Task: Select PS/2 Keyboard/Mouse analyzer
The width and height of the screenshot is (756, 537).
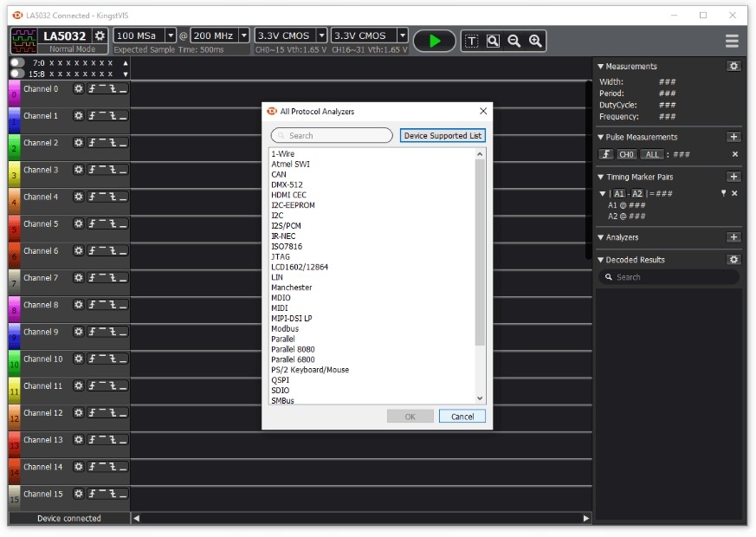Action: pos(309,370)
